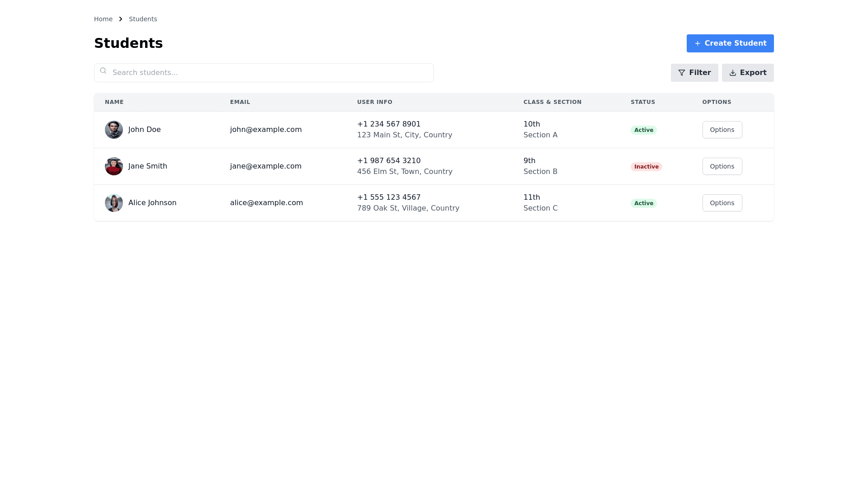Click the Inactive status badge
The image size is (868, 488).
coord(646,167)
